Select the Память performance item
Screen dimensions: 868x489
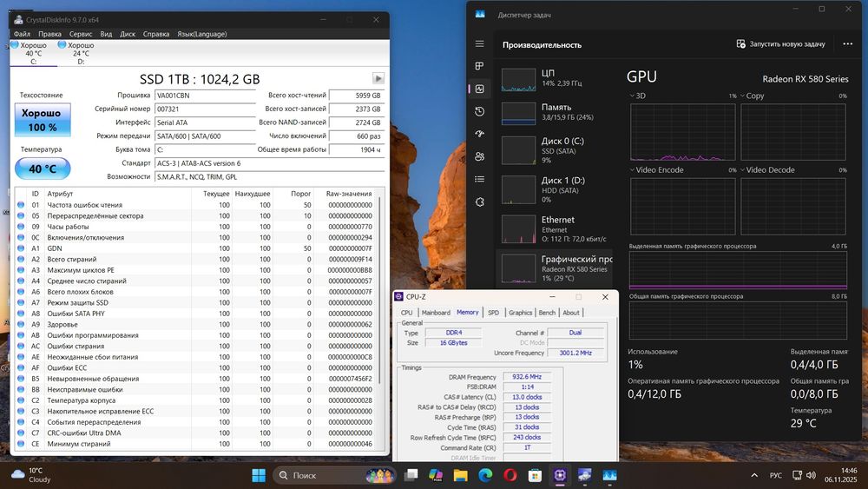[x=554, y=112]
